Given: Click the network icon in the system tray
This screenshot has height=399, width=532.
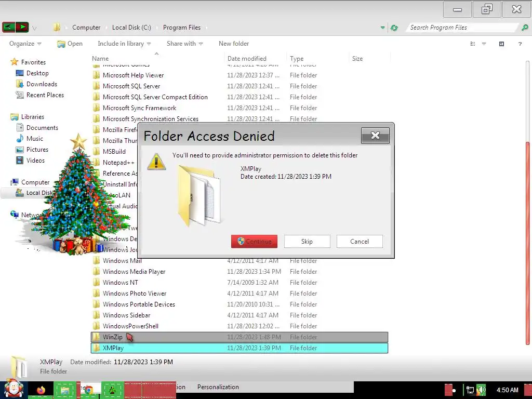Looking at the screenshot, I should pyautogui.click(x=470, y=390).
